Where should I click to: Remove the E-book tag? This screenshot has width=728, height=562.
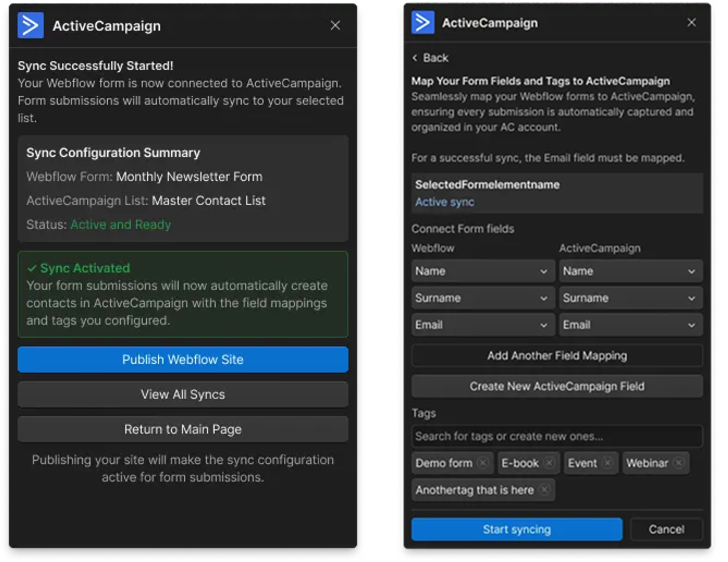click(x=549, y=463)
